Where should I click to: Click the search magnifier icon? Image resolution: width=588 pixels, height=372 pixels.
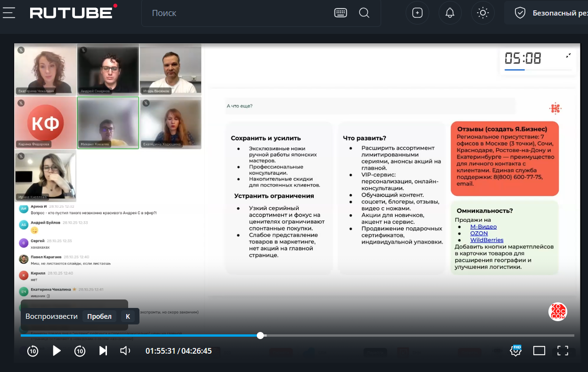(364, 13)
